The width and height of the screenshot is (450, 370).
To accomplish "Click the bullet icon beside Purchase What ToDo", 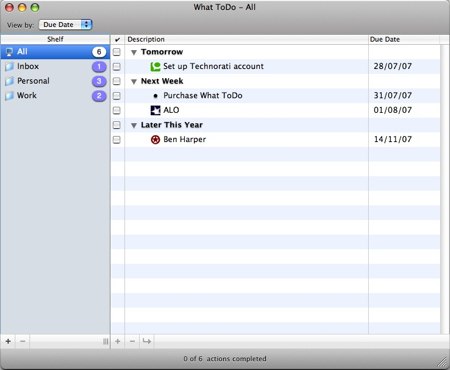I will click(x=155, y=96).
